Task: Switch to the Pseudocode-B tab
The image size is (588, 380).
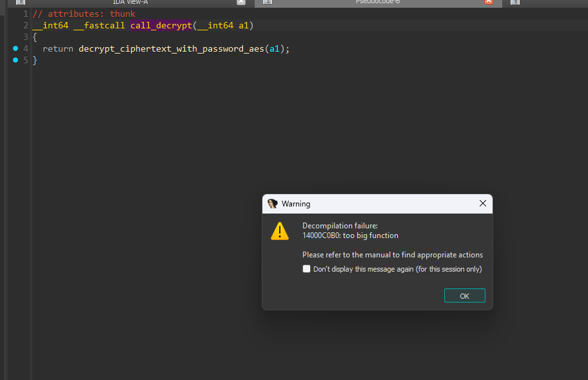Action: coord(378,3)
